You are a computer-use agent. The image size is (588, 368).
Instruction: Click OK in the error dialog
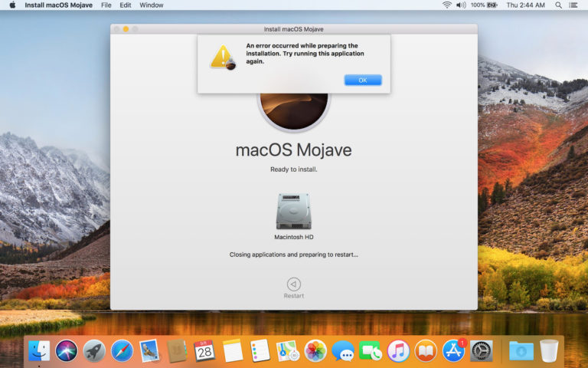click(x=362, y=80)
